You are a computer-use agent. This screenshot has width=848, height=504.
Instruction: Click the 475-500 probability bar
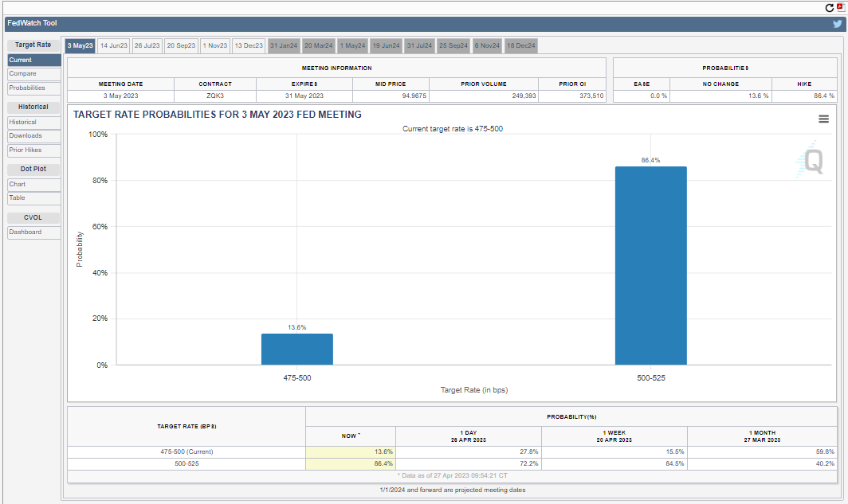(x=296, y=349)
